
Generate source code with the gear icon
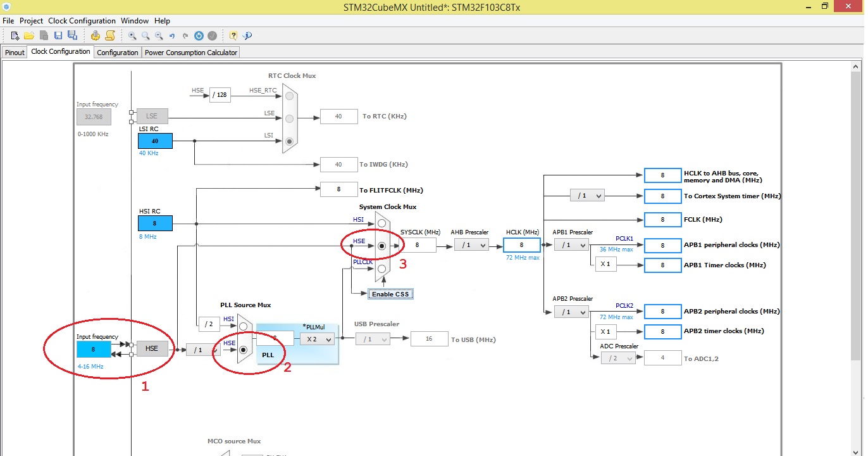click(95, 35)
